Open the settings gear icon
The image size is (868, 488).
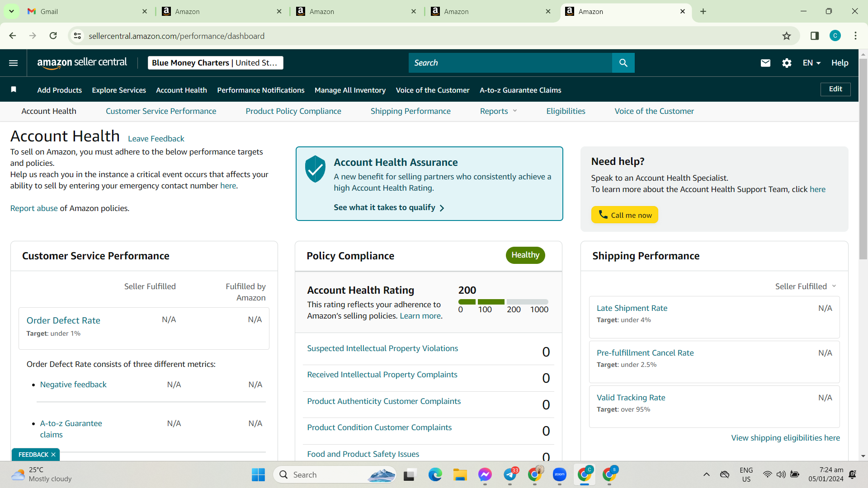point(787,63)
